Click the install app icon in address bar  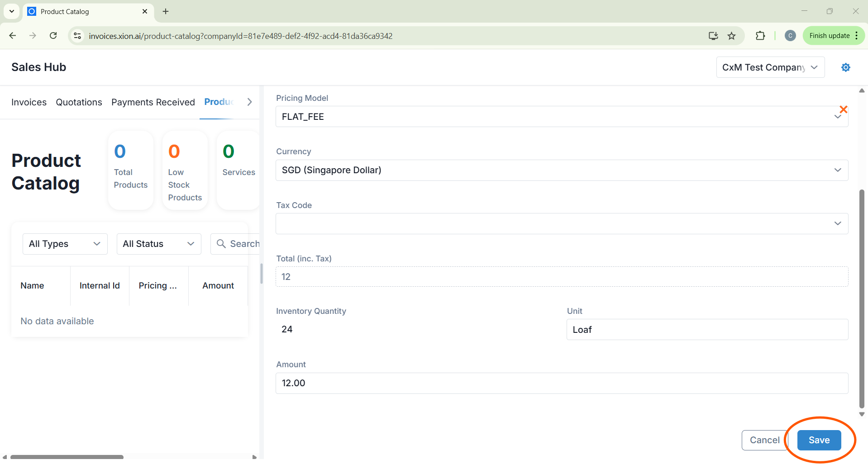[713, 36]
